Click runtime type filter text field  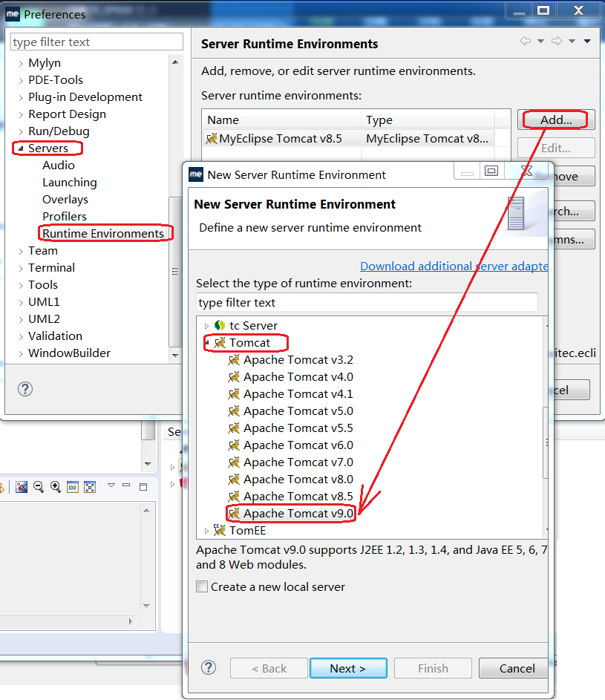(367, 303)
